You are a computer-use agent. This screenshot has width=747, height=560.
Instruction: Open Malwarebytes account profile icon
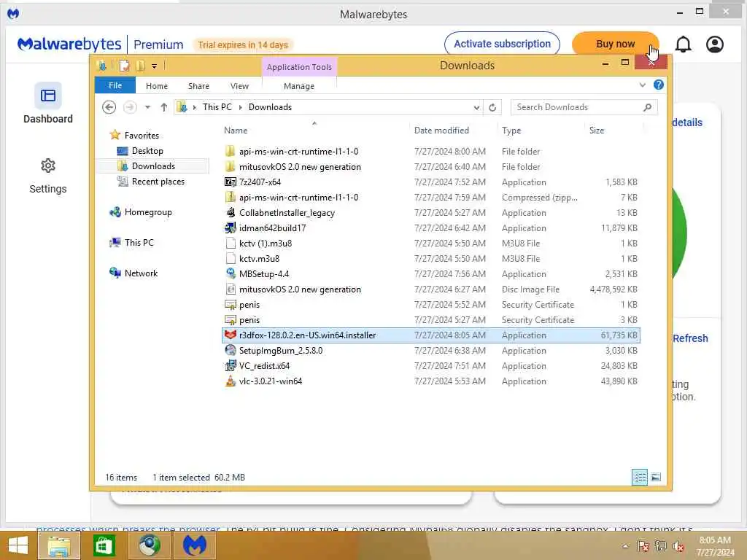tap(715, 44)
